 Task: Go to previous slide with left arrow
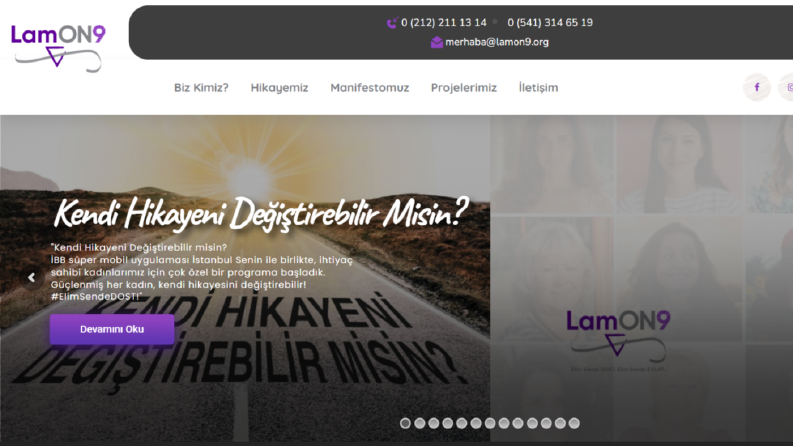[31, 277]
